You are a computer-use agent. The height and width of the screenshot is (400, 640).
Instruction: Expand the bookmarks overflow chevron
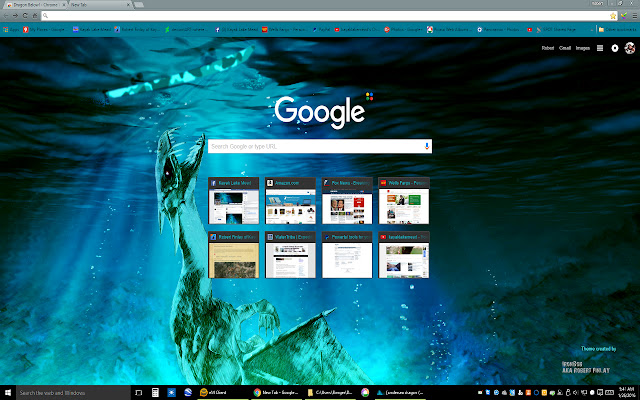592,29
